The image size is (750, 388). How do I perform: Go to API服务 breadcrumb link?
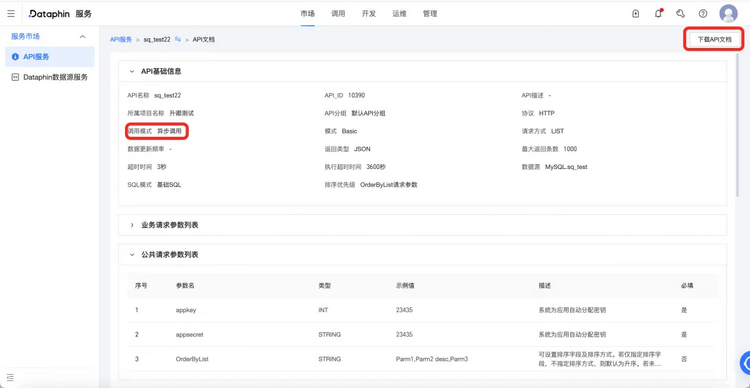coord(121,39)
